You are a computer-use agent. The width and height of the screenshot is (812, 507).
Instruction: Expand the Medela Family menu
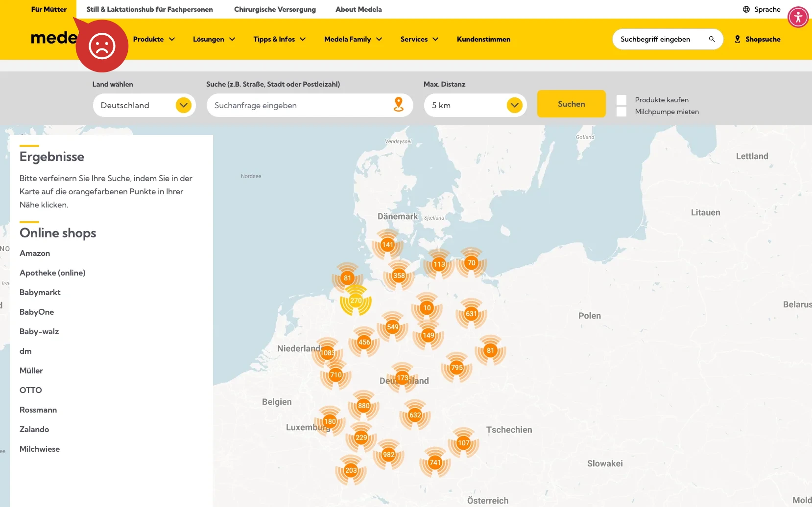coord(353,39)
